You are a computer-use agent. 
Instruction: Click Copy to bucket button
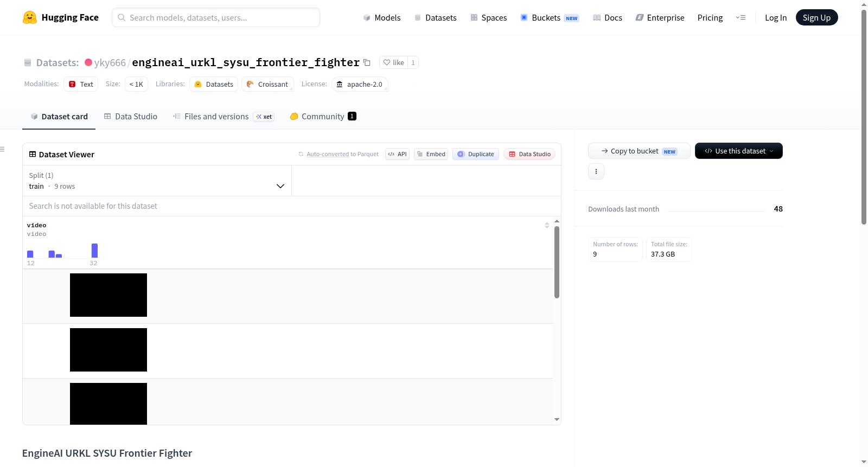pyautogui.click(x=639, y=151)
